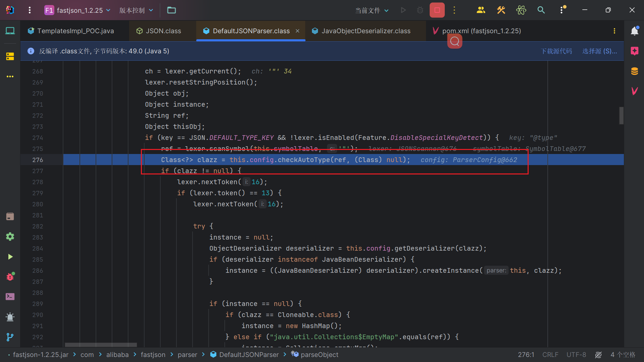644x362 pixels.
Task: Click the red screen-recorder search overlay icon
Action: (454, 41)
